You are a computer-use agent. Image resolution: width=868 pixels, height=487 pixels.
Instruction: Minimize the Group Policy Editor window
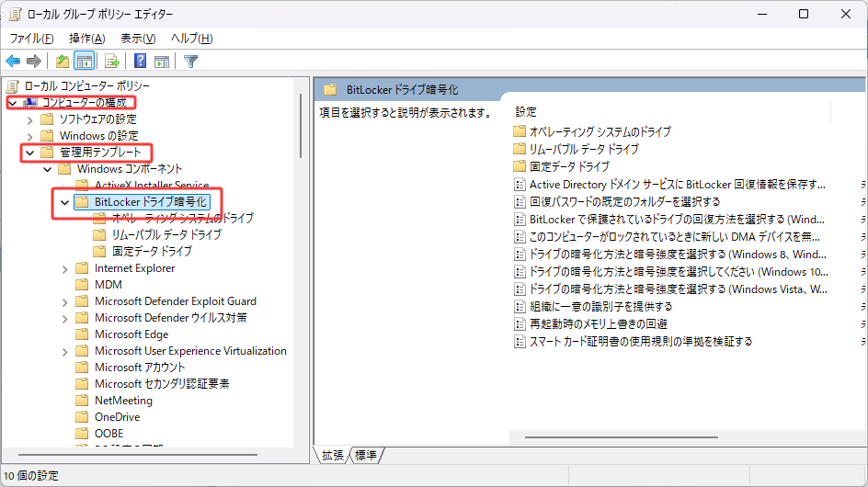(762, 14)
